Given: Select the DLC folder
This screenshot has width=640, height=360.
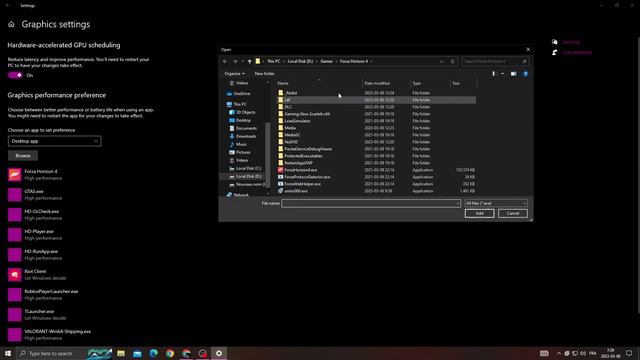Looking at the screenshot, I should (x=376, y=107).
